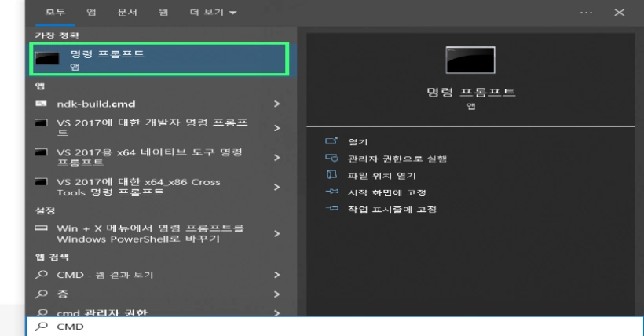
Task: Expand arrow for CMD 웹 결과 보기
Action: coord(276,275)
